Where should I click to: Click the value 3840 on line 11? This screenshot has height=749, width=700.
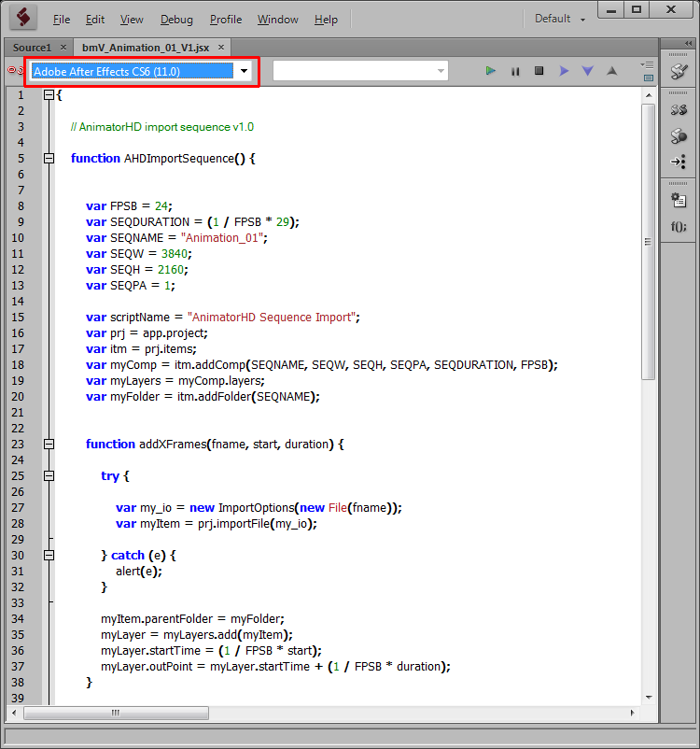tap(175, 254)
